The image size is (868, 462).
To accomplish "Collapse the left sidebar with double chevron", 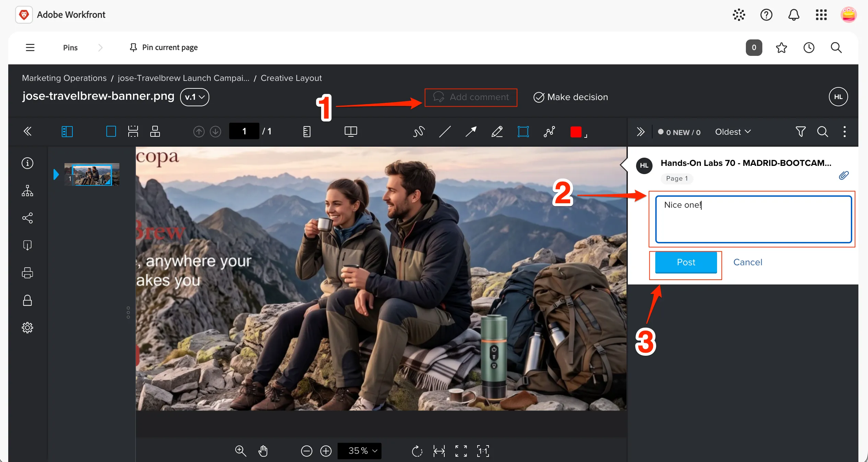I will tap(27, 132).
